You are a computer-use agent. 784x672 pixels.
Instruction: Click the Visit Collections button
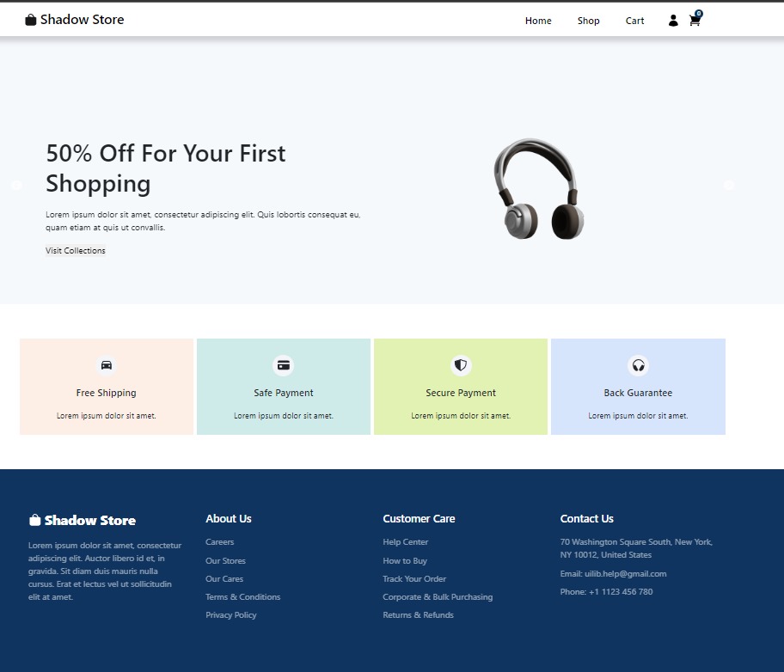coord(76,251)
